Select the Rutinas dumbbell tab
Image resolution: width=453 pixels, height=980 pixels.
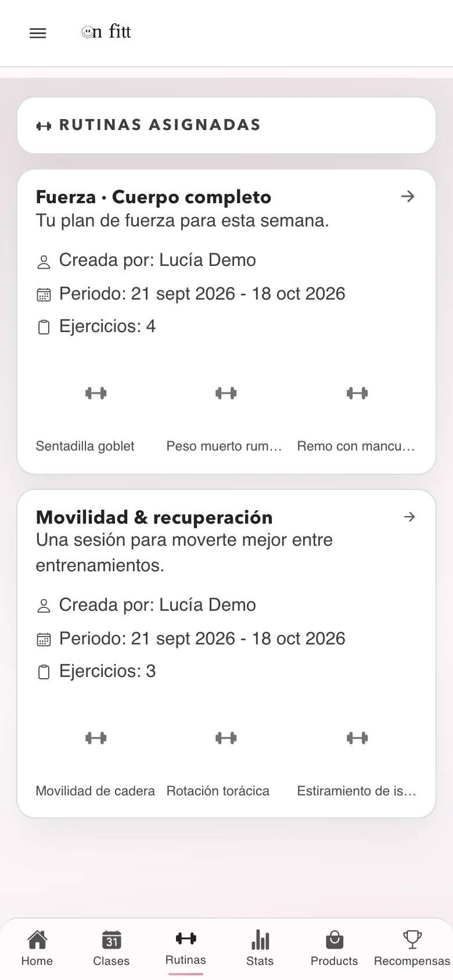click(x=186, y=949)
